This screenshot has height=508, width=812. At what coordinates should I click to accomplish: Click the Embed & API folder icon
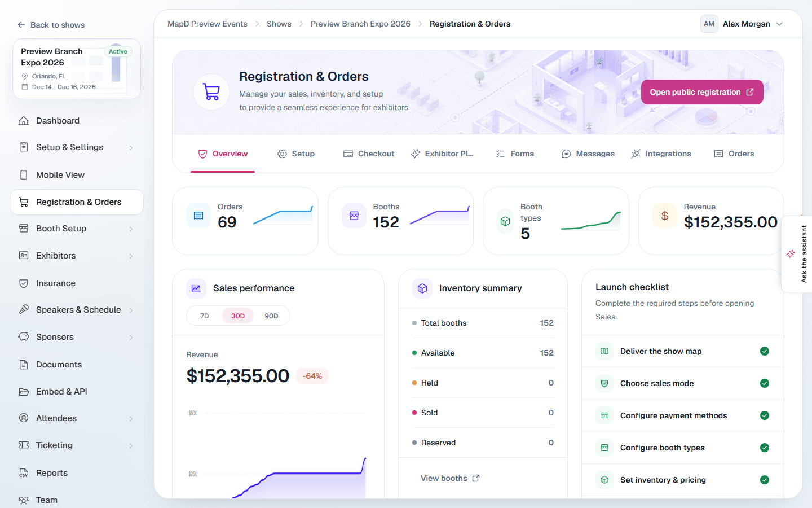pos(24,392)
